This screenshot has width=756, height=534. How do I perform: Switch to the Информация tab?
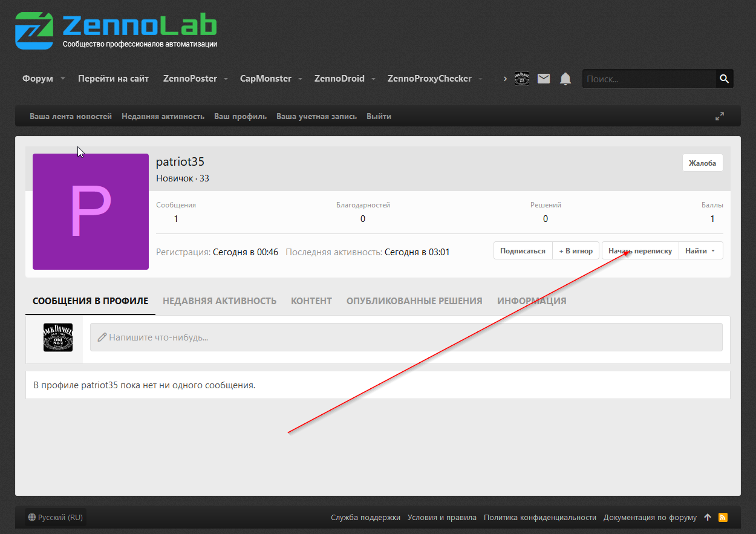(x=532, y=301)
